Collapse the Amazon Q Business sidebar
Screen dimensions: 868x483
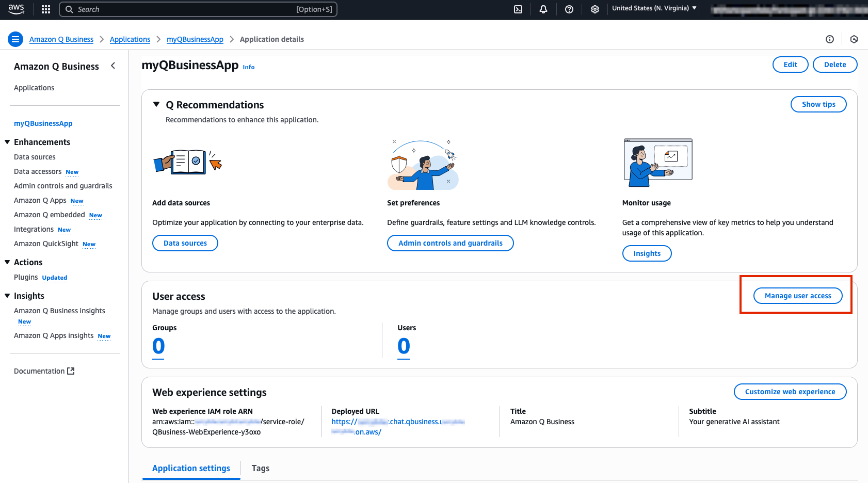113,66
